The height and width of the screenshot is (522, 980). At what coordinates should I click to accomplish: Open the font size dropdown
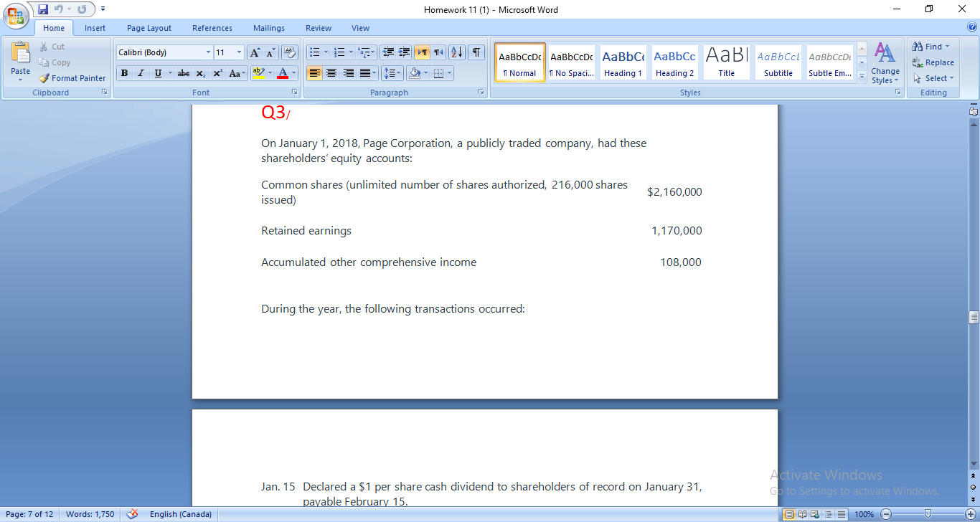click(237, 52)
